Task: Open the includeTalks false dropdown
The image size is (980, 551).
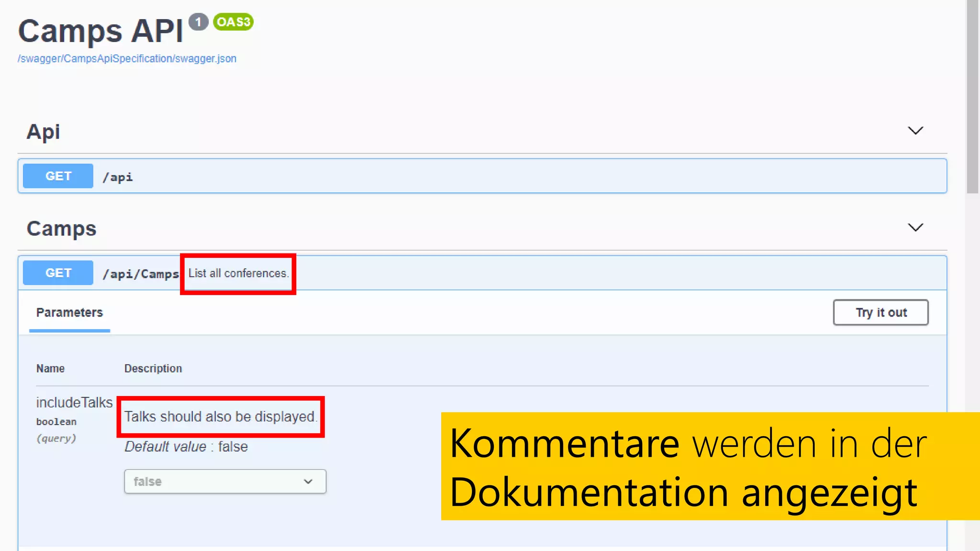Action: 225,481
